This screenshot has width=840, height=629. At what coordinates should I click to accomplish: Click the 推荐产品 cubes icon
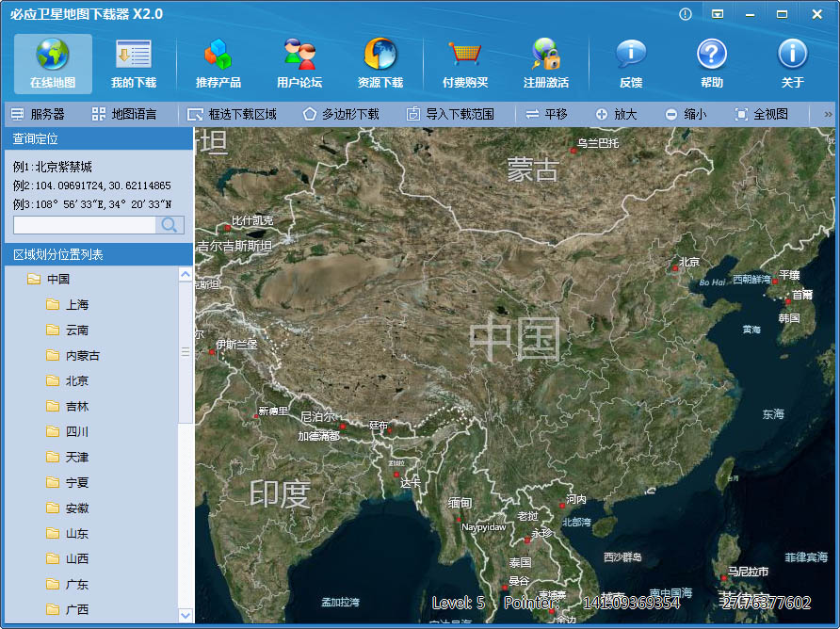pos(218,55)
